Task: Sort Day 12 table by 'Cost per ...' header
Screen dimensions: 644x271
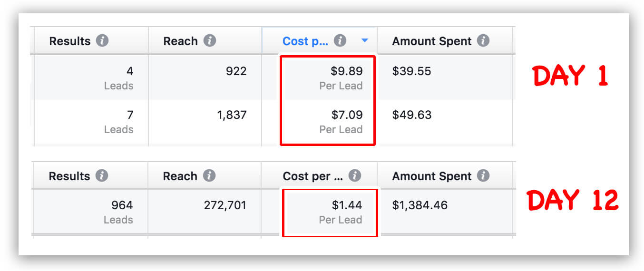Action: click(x=312, y=176)
